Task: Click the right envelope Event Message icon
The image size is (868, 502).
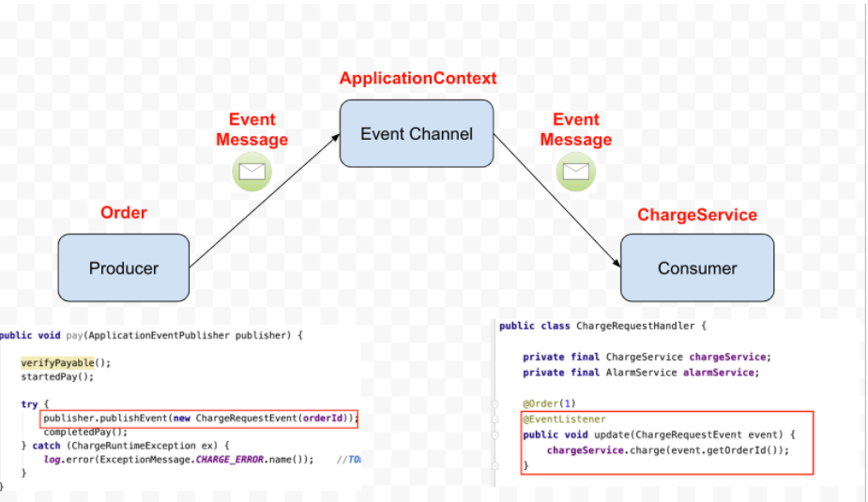Action: pyautogui.click(x=575, y=172)
